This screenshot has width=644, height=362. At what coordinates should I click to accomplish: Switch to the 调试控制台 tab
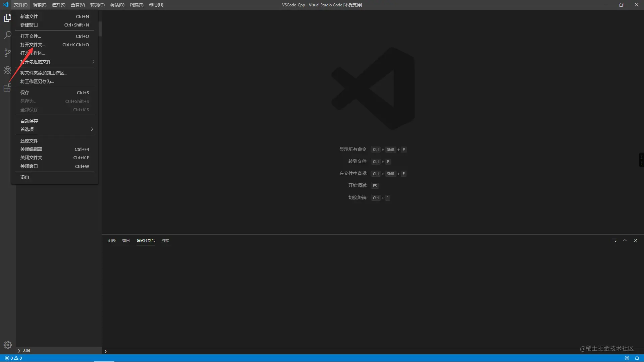click(x=146, y=241)
